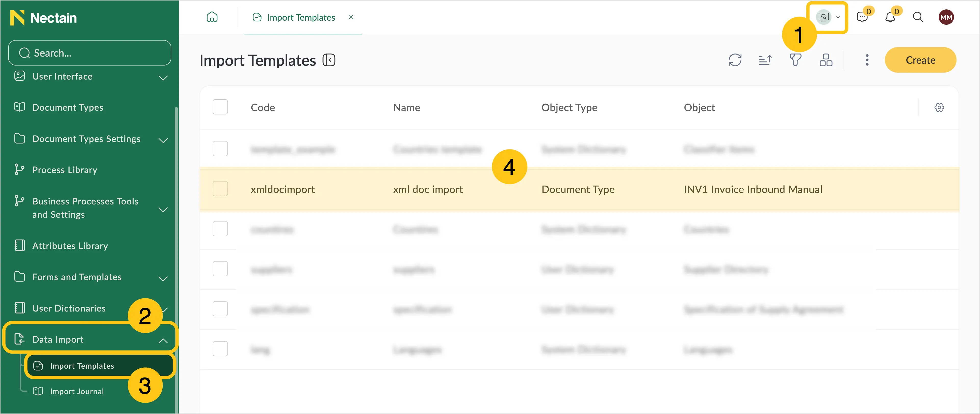Open Process Library in the sidebar
The width and height of the screenshot is (980, 414).
65,170
